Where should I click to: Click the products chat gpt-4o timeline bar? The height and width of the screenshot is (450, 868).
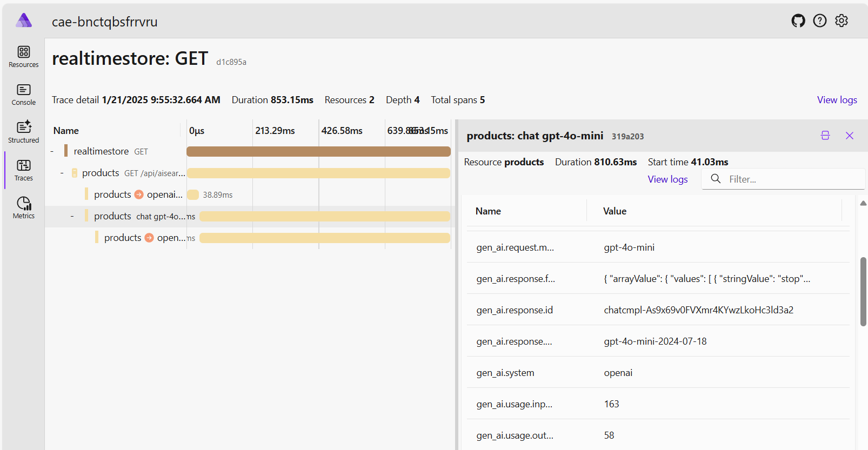[325, 216]
